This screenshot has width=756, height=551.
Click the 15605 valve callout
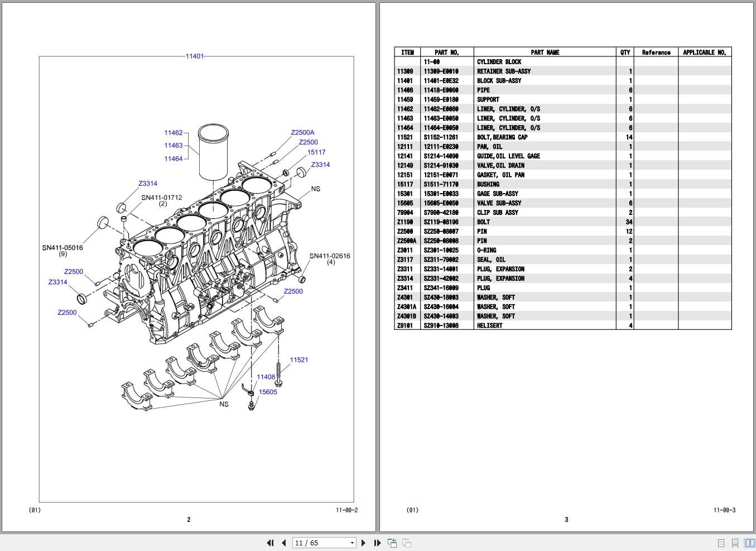coord(268,392)
